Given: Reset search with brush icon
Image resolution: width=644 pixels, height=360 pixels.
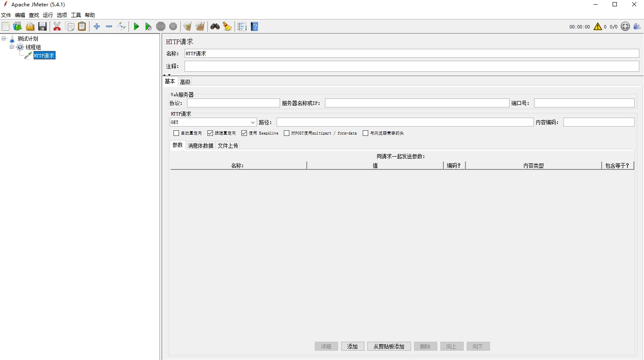Looking at the screenshot, I should 227,26.
